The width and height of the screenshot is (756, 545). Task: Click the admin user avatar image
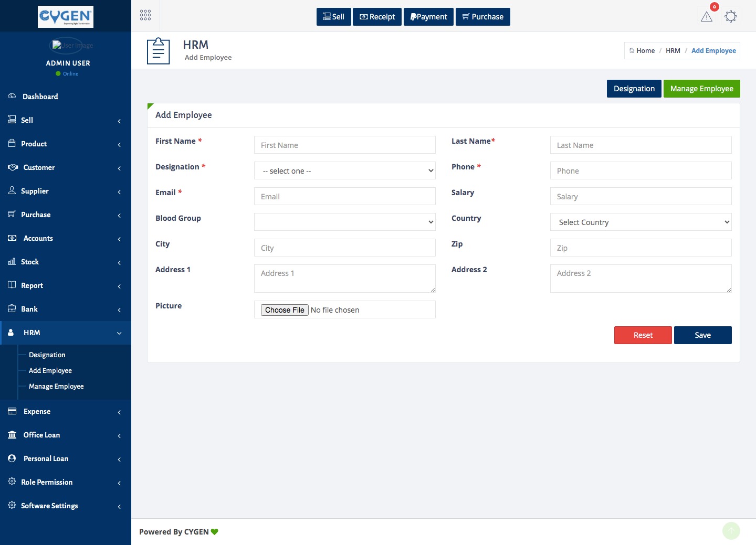(x=66, y=46)
